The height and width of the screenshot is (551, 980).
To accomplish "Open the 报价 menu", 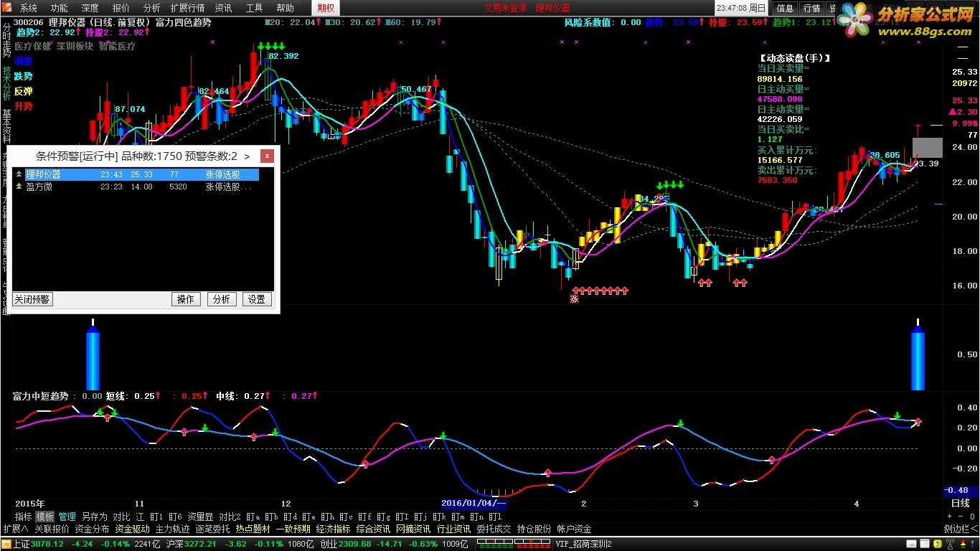I will (121, 8).
